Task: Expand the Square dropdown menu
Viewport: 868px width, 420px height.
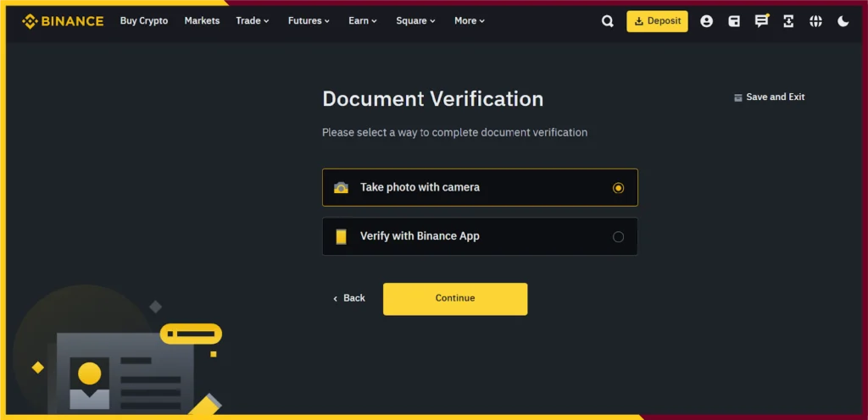Action: [415, 21]
